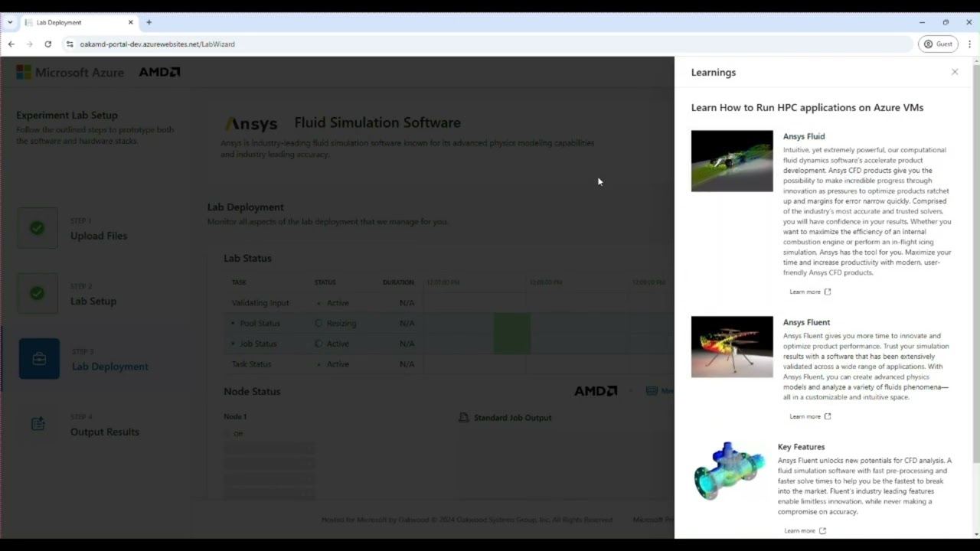Reload the Lab Deployment page
Image resolution: width=980 pixels, height=551 pixels.
point(47,44)
